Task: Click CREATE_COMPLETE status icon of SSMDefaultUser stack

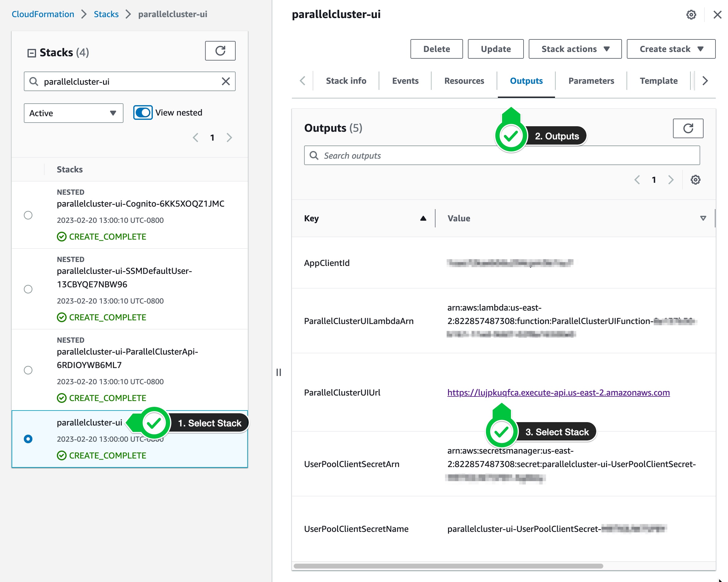Action: point(61,318)
